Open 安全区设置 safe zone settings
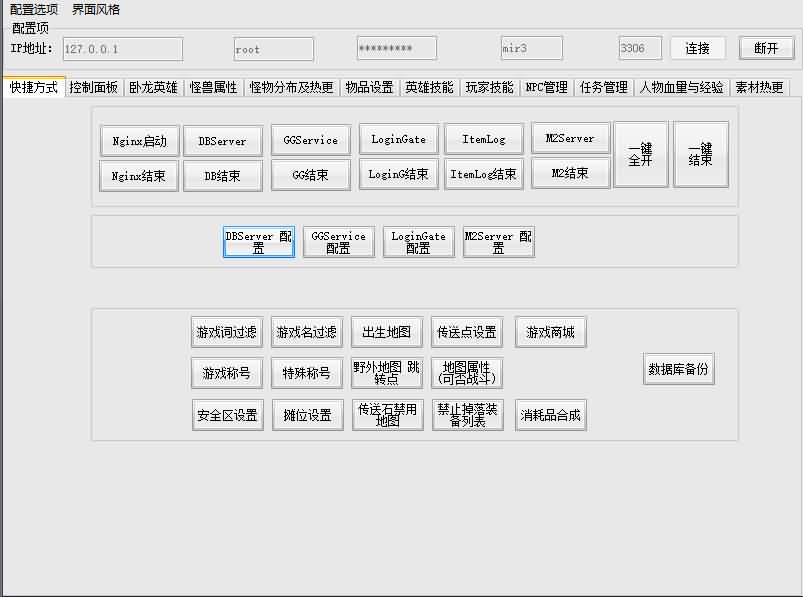Image resolution: width=803 pixels, height=597 pixels. click(226, 414)
